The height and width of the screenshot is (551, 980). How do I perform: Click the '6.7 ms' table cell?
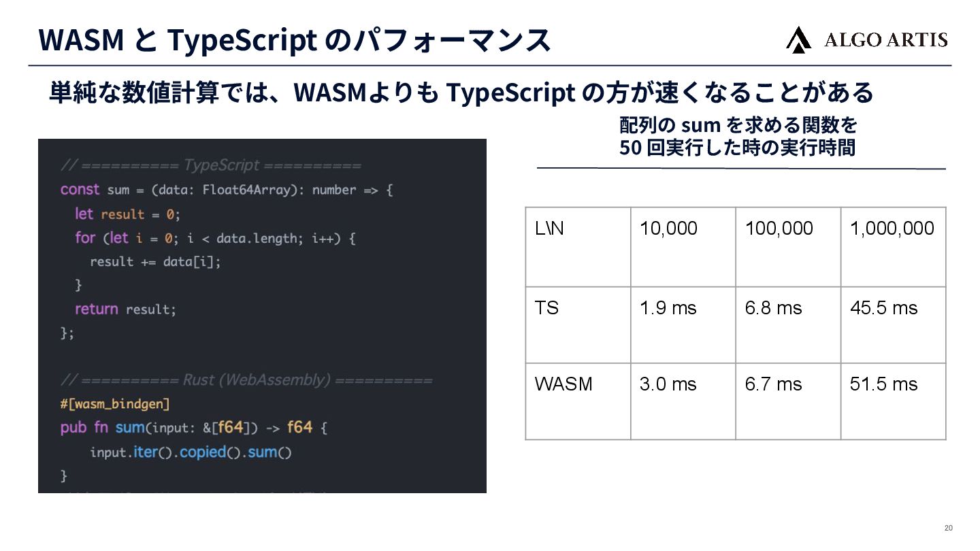[788, 401]
